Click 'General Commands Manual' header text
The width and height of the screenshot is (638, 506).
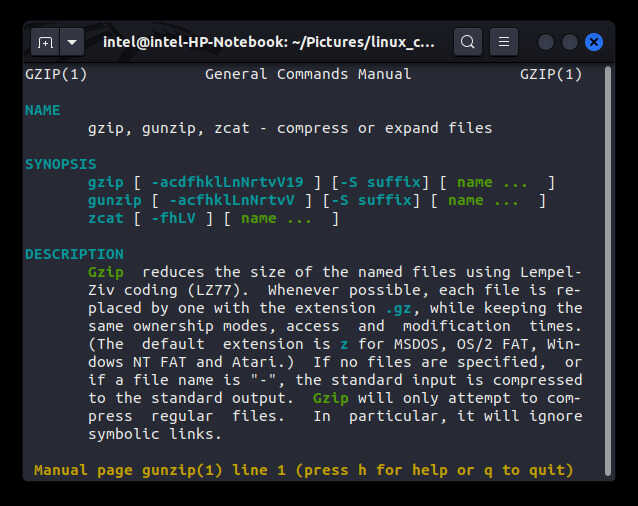point(308,74)
